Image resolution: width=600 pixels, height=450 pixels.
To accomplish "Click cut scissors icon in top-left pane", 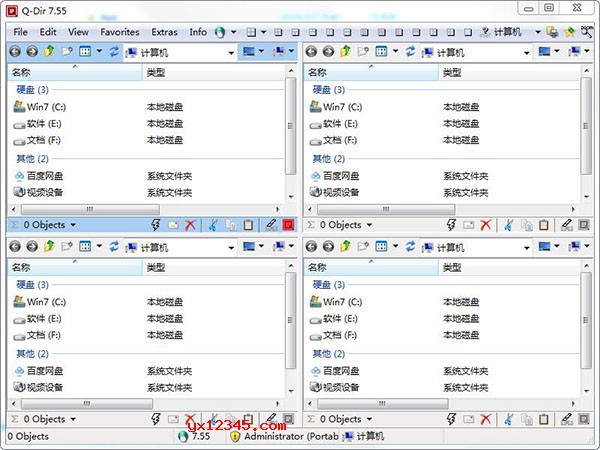I will 214,225.
